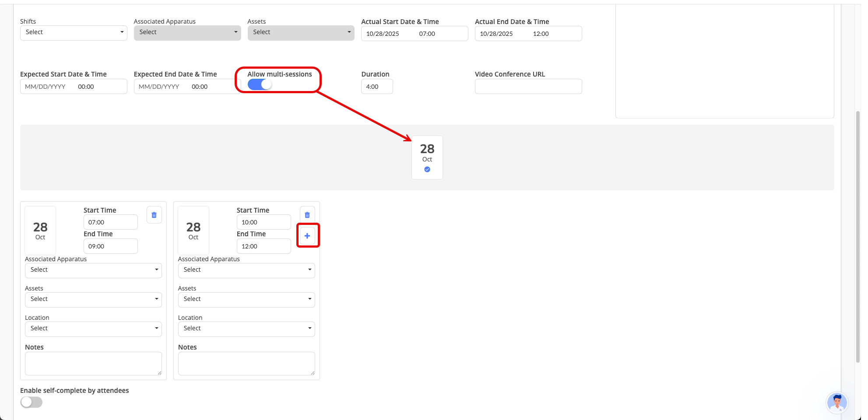
Task: Edit first session End Time 09:00
Action: pyautogui.click(x=110, y=246)
